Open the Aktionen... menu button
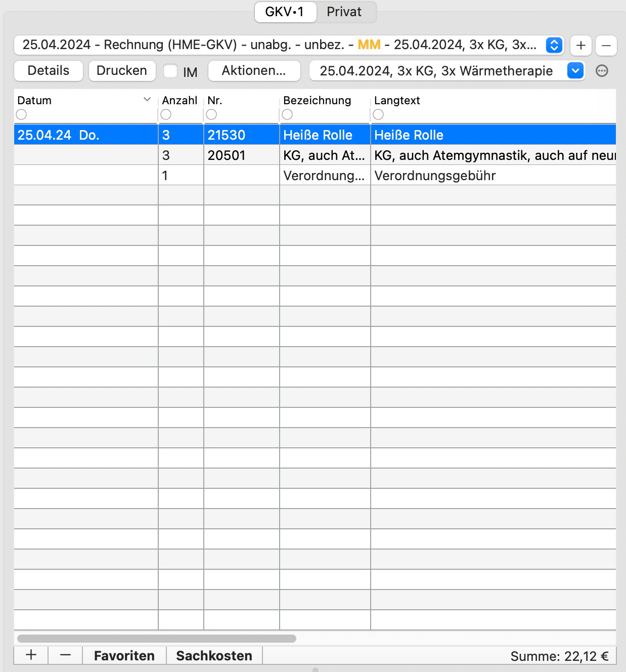The image size is (626, 672). click(254, 71)
